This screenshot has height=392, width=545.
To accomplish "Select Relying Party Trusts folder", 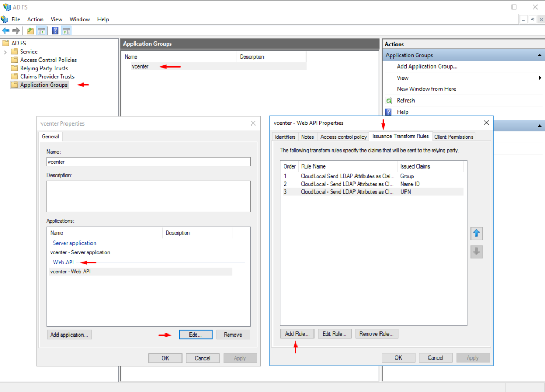I will [44, 68].
